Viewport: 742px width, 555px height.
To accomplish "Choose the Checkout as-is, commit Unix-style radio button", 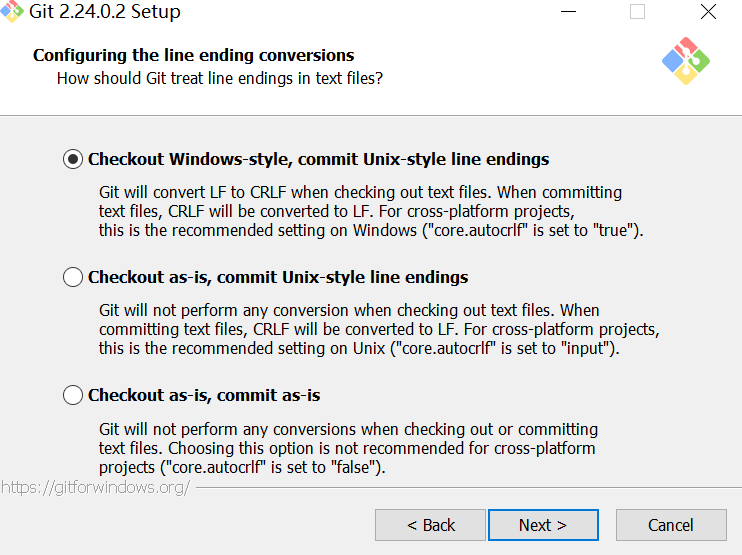I will click(x=73, y=277).
